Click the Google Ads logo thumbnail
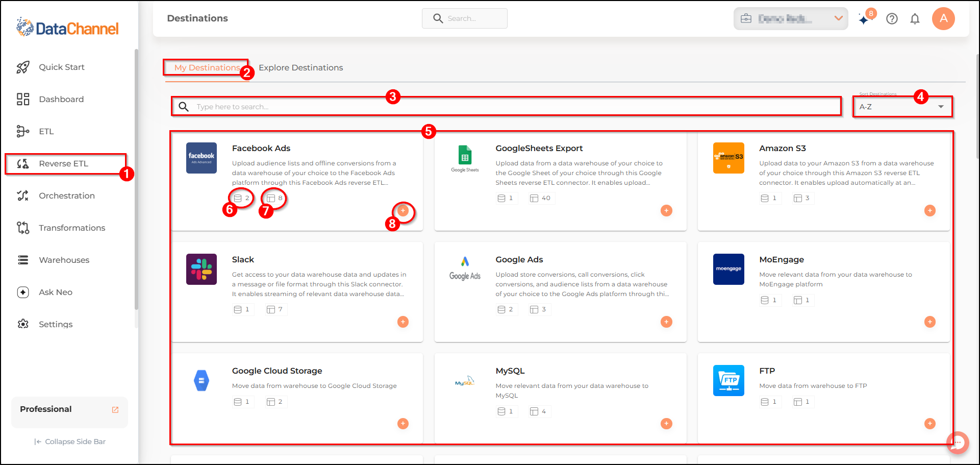The height and width of the screenshot is (465, 980). (465, 269)
